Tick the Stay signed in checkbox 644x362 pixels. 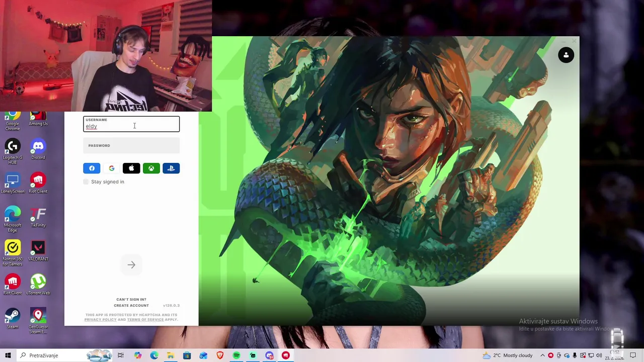click(x=86, y=182)
